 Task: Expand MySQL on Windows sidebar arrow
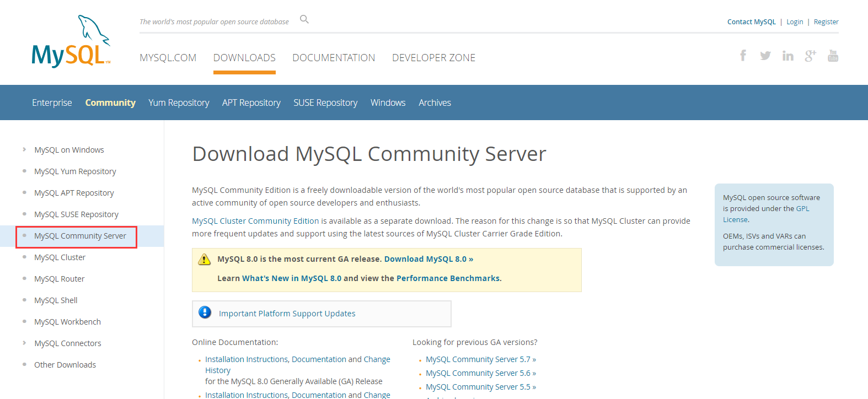click(x=24, y=149)
